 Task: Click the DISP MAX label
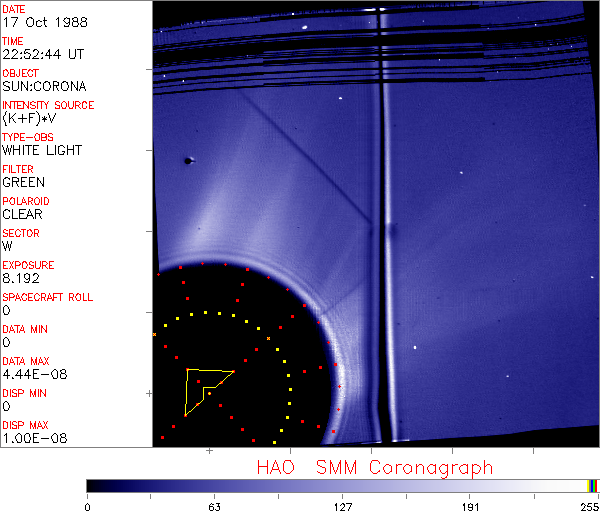tap(25, 425)
